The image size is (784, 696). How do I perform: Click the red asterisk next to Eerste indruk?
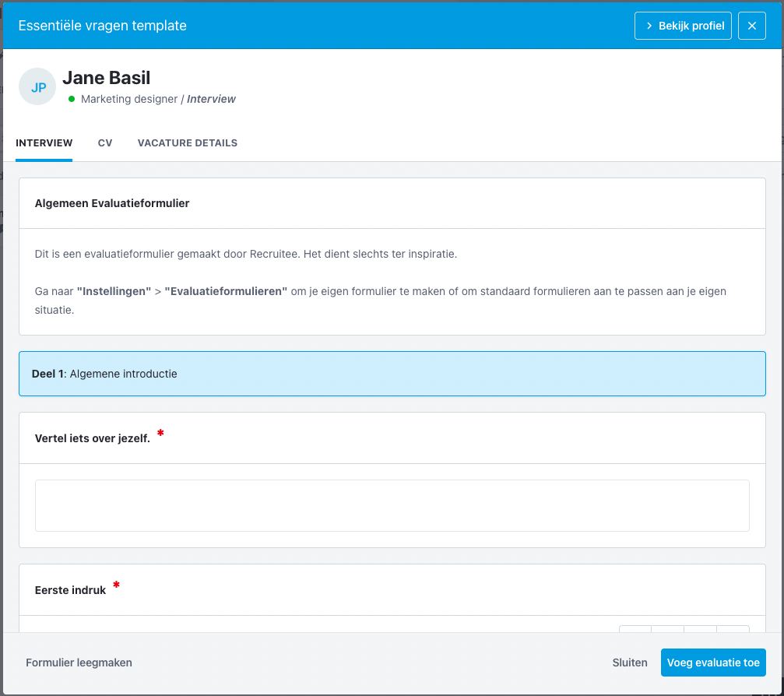117,585
